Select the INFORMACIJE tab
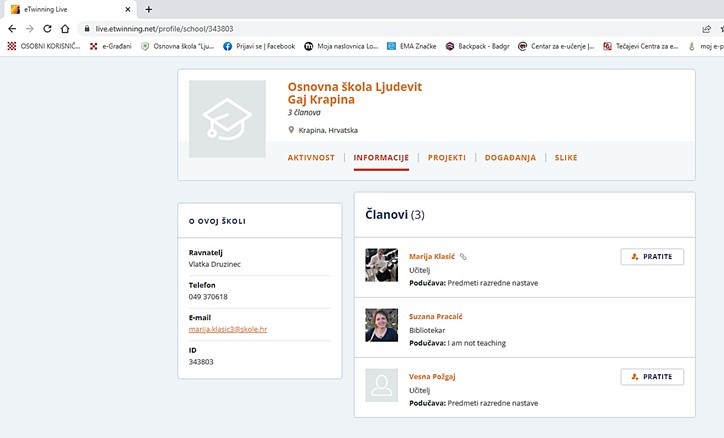 pos(381,157)
